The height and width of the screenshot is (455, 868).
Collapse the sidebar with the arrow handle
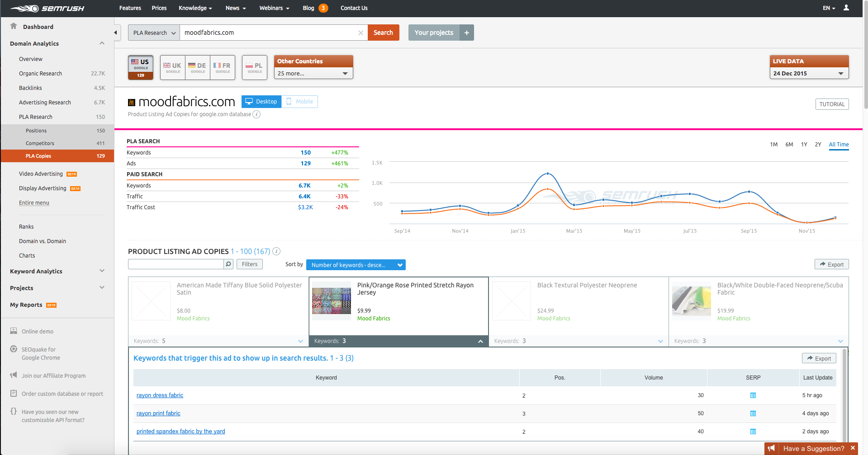point(116,33)
